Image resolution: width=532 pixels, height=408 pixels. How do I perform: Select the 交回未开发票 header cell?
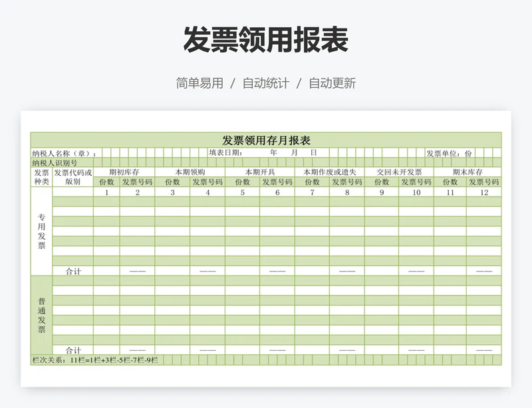pyautogui.click(x=399, y=172)
